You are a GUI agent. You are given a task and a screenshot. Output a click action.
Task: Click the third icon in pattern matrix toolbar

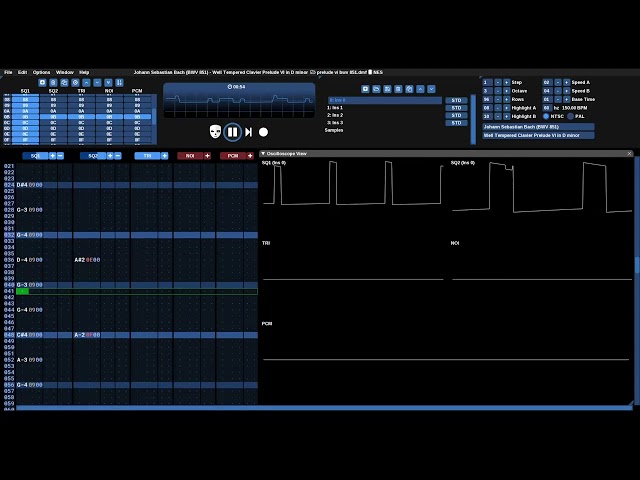click(64, 82)
